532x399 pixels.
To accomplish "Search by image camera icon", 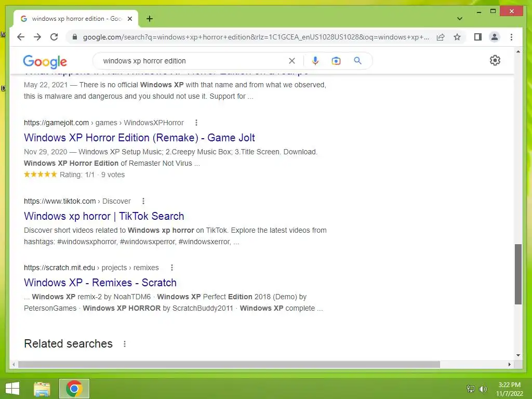I will coord(336,61).
